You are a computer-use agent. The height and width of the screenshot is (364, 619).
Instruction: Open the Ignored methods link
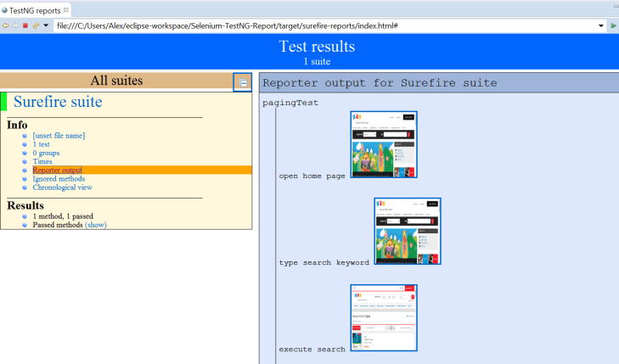click(59, 179)
